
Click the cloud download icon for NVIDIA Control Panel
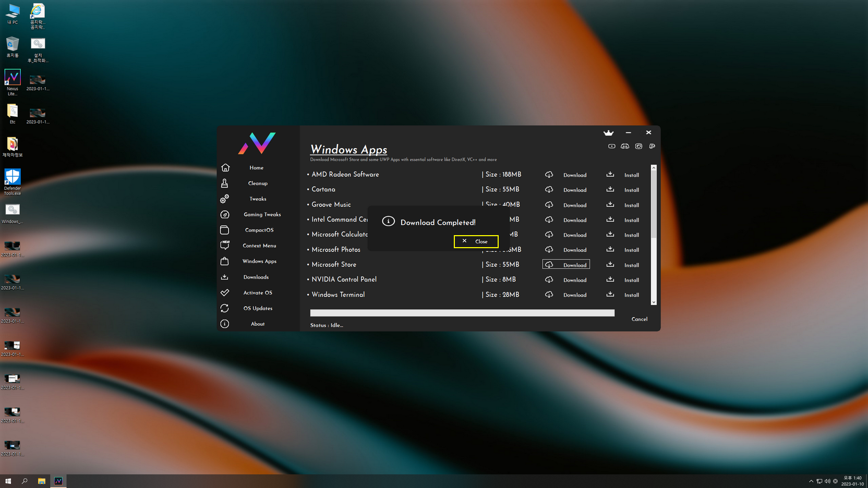549,280
